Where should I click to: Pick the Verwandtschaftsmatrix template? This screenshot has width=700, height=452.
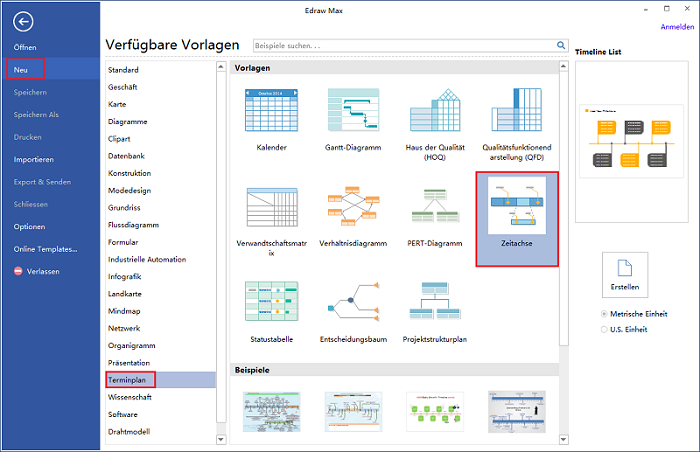(x=271, y=208)
